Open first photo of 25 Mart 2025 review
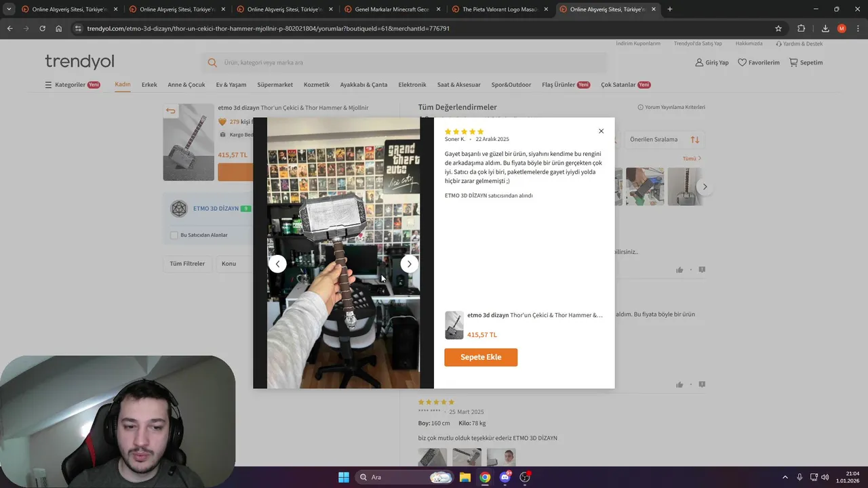The height and width of the screenshot is (488, 868). click(433, 457)
